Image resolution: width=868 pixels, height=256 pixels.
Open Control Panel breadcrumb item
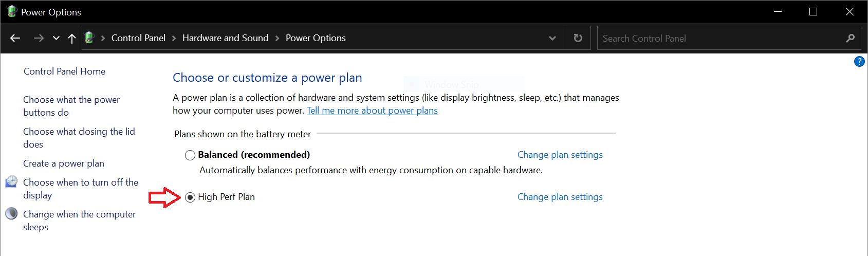tap(138, 38)
